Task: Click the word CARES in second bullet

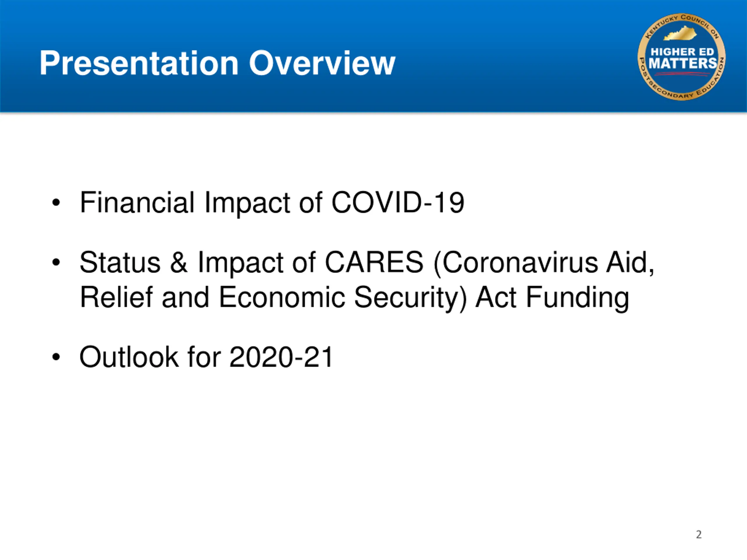Action: [374, 262]
